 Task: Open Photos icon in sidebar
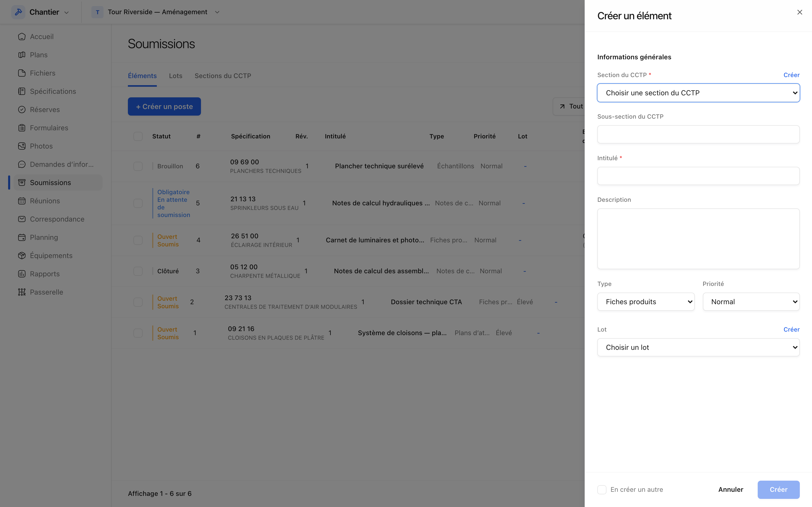(22, 146)
